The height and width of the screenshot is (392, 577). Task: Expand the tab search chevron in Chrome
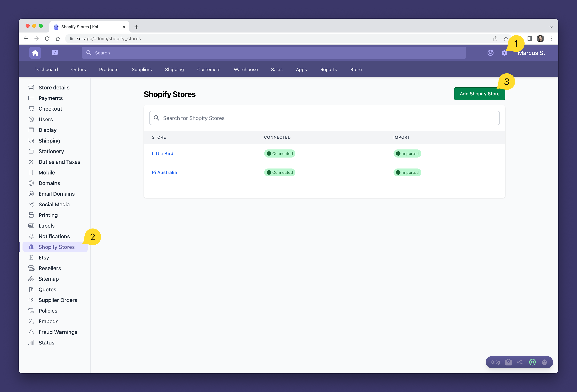tap(551, 27)
